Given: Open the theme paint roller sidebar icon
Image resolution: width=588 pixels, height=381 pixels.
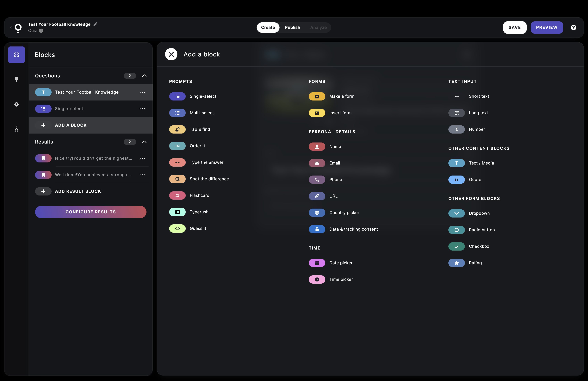Looking at the screenshot, I should [x=16, y=79].
